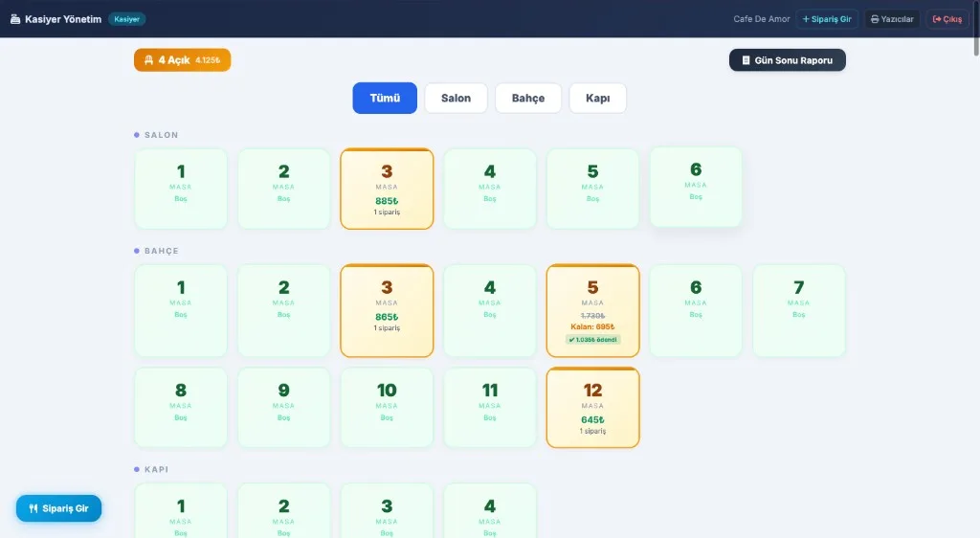Switch to the Salon tab
The height and width of the screenshot is (538, 980).
tap(456, 98)
